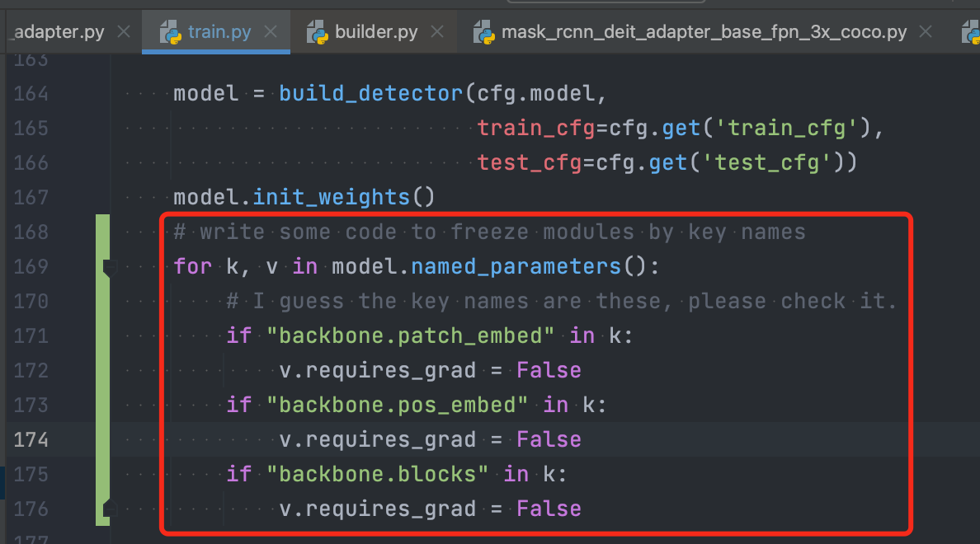Viewport: 980px width, 544px height.
Task: Close the mask_rcnn tab
Action: (x=924, y=31)
